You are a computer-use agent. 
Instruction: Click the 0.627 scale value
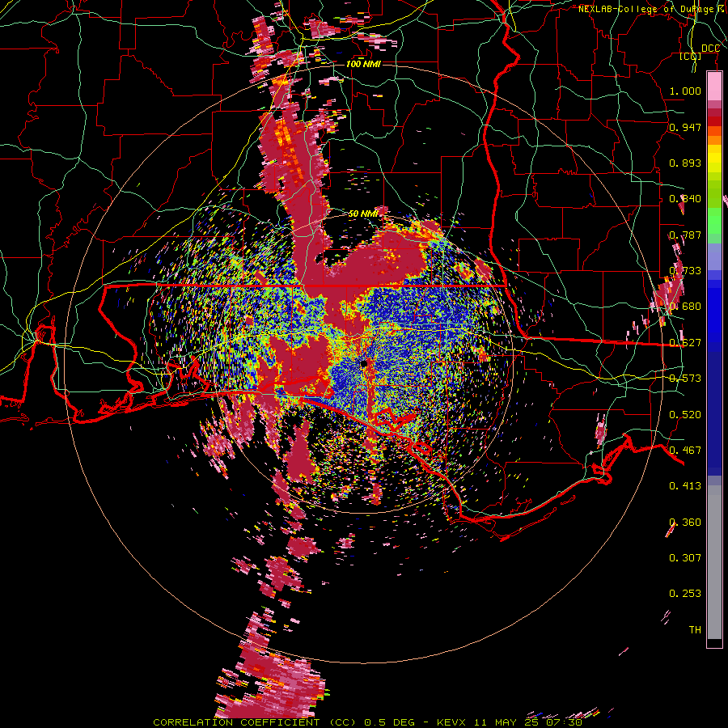pyautogui.click(x=685, y=343)
